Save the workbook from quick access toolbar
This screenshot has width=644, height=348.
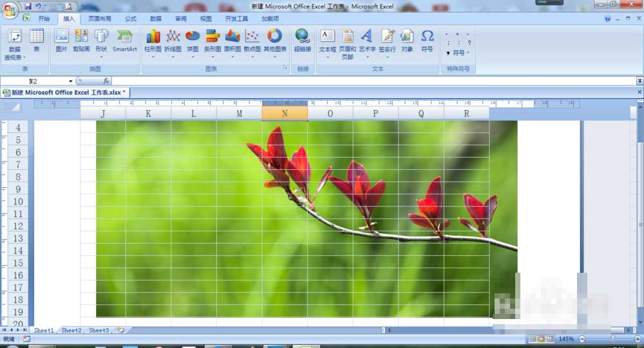coord(28,6)
